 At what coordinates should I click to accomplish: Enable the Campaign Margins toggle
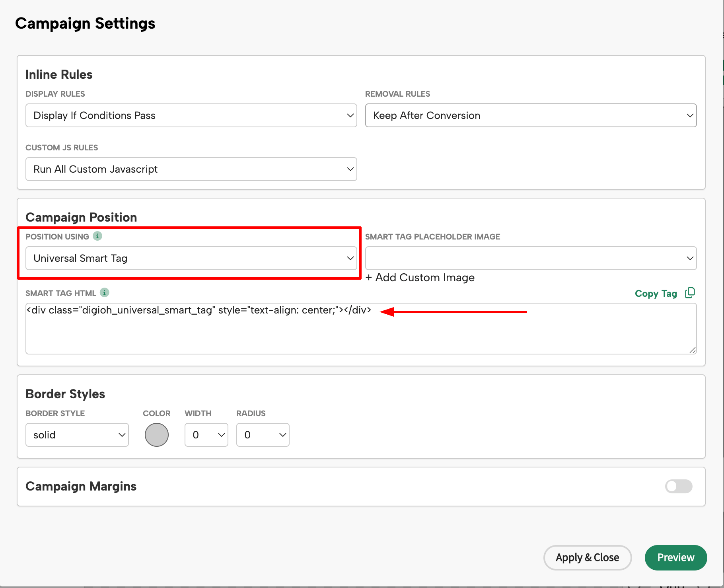tap(678, 486)
